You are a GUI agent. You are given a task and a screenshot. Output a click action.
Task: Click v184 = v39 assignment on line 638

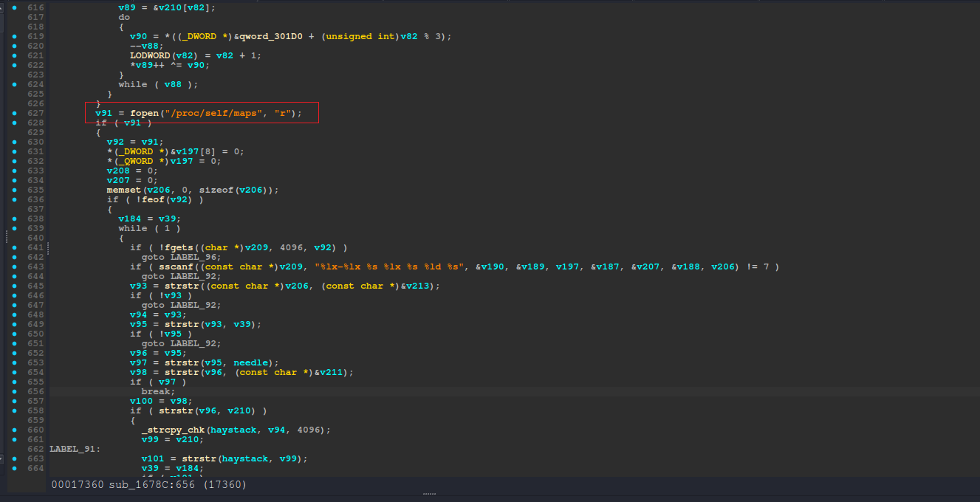pos(150,219)
